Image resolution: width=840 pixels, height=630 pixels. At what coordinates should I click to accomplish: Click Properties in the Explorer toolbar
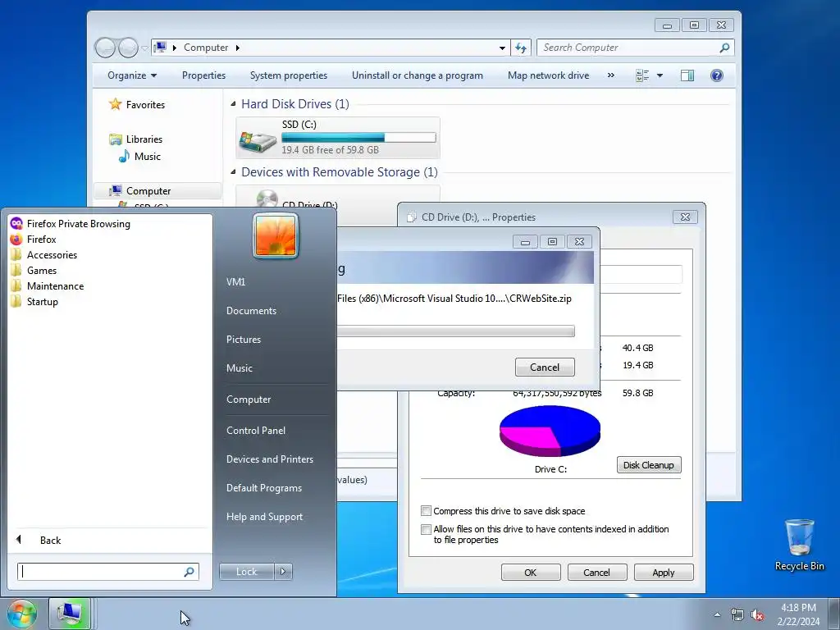click(x=203, y=75)
